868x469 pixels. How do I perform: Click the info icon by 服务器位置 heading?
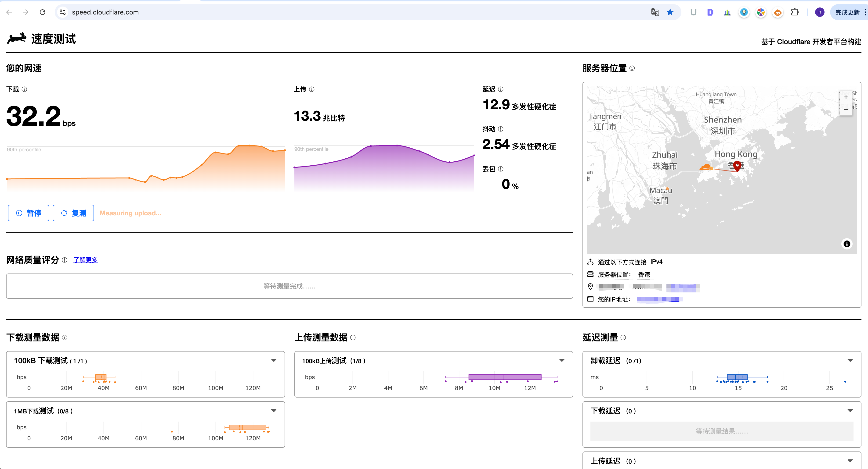click(x=632, y=68)
